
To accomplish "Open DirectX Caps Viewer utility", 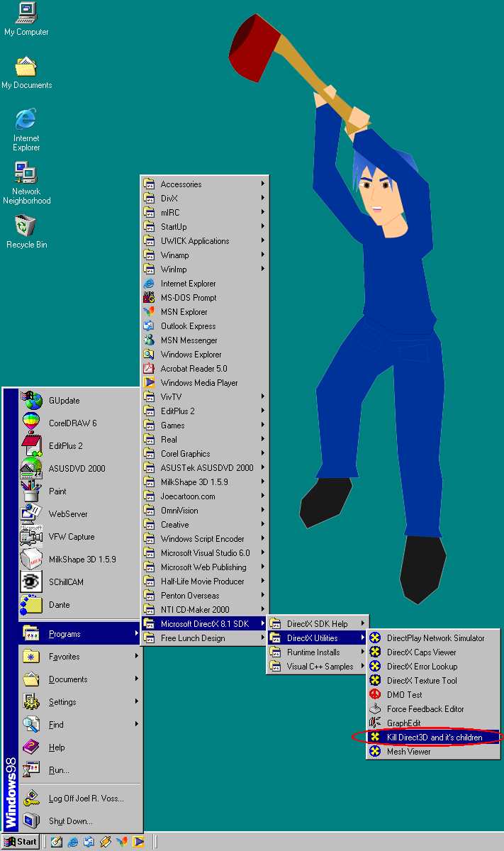I will click(433, 652).
